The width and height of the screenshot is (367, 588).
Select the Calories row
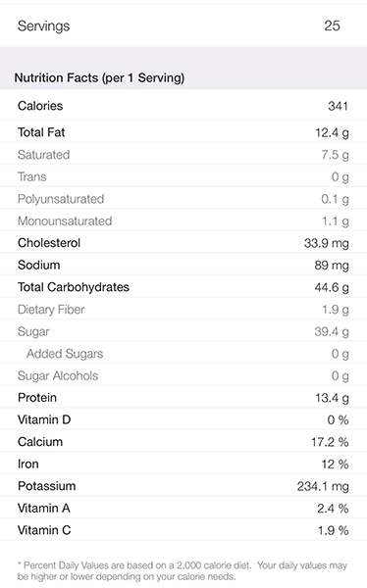click(183, 105)
